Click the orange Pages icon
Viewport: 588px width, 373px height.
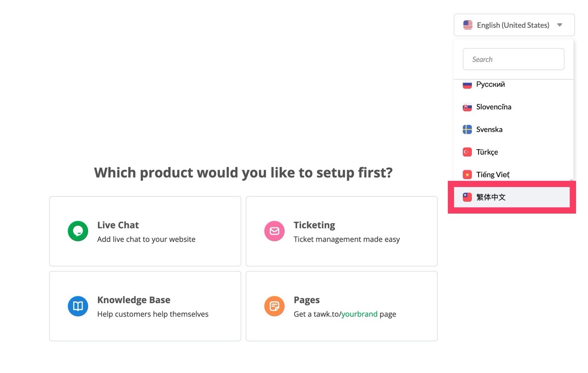[x=274, y=306]
